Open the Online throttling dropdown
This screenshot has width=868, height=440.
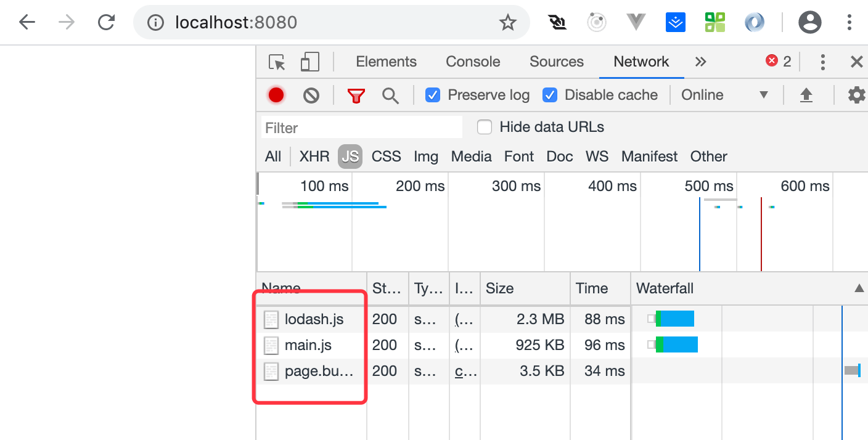pos(724,95)
